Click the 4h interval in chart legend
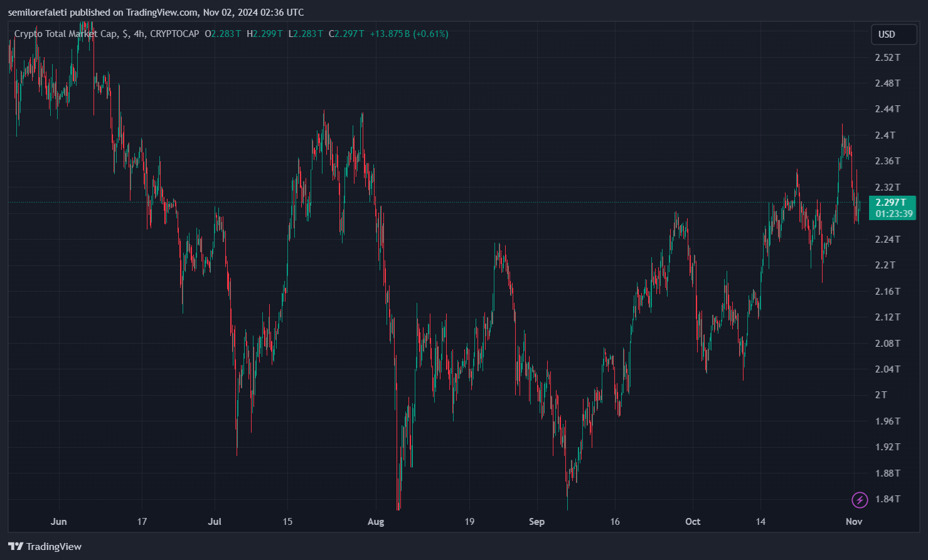Image resolution: width=928 pixels, height=560 pixels. (139, 34)
